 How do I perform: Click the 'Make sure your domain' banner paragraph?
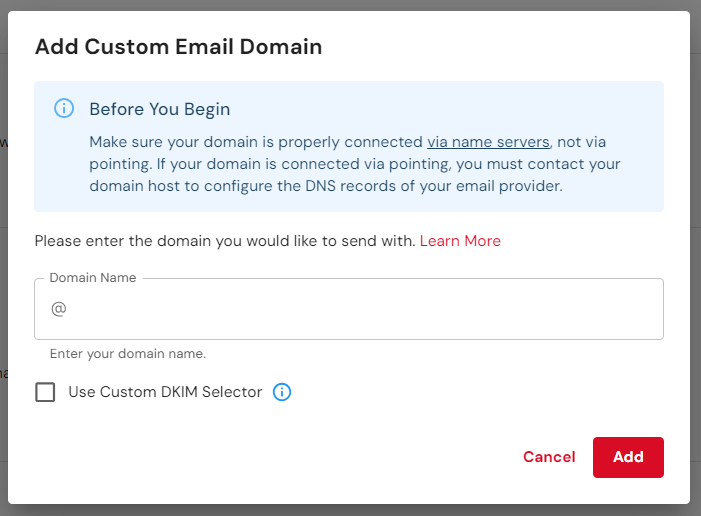(355, 164)
